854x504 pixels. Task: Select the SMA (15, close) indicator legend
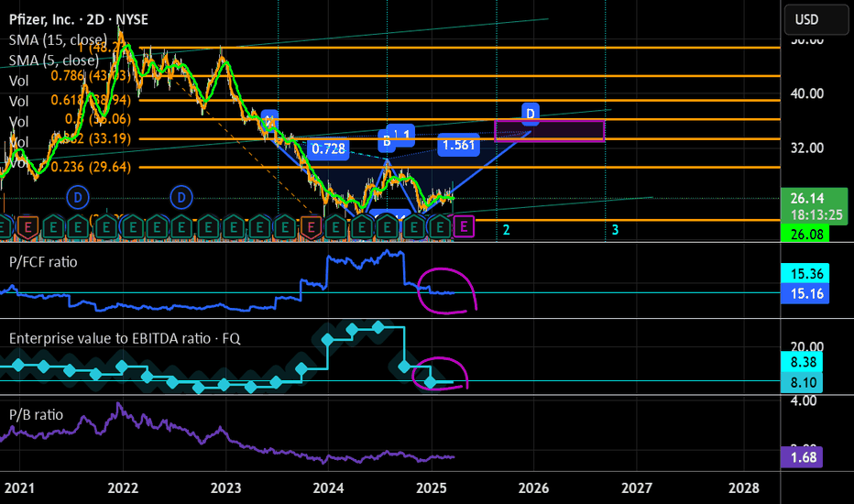(x=58, y=39)
